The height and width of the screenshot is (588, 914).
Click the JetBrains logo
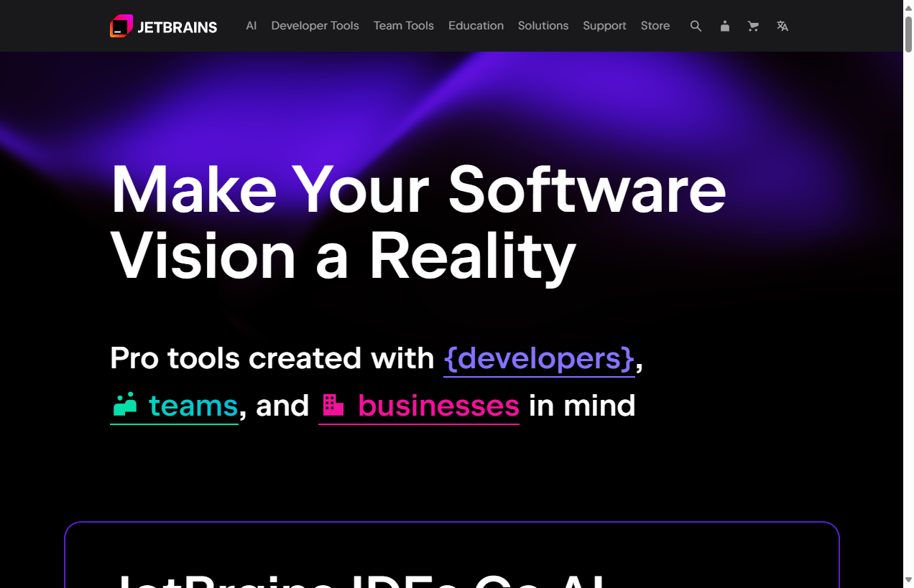(121, 25)
